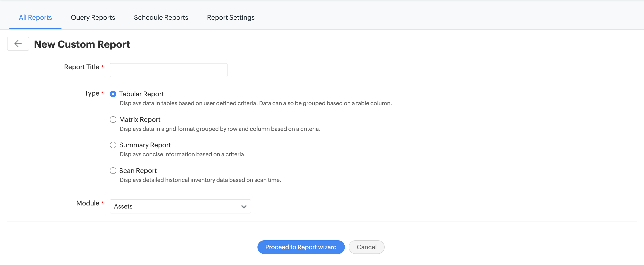Switch to the All Reports tab
This screenshot has height=265, width=644.
[x=35, y=17]
